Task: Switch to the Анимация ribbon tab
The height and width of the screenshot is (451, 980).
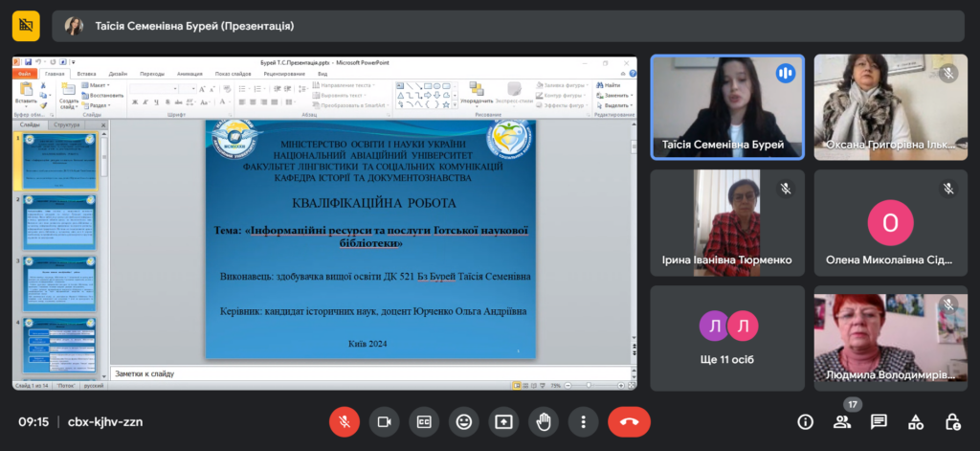Action: pyautogui.click(x=189, y=73)
